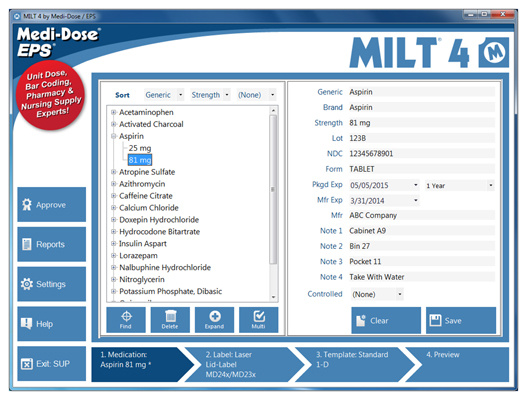The image size is (527, 400).
Task: Select the 81 mg Aspirin strength
Action: pyautogui.click(x=140, y=160)
